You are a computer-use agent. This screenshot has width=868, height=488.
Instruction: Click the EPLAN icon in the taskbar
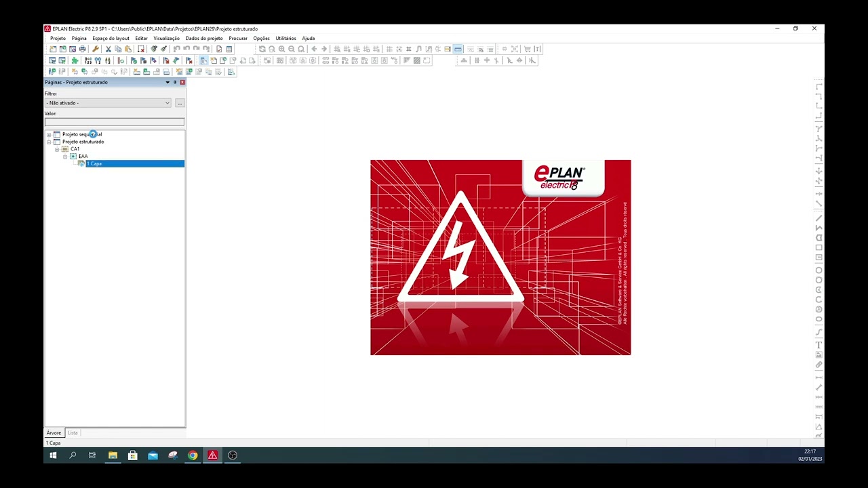tap(212, 455)
